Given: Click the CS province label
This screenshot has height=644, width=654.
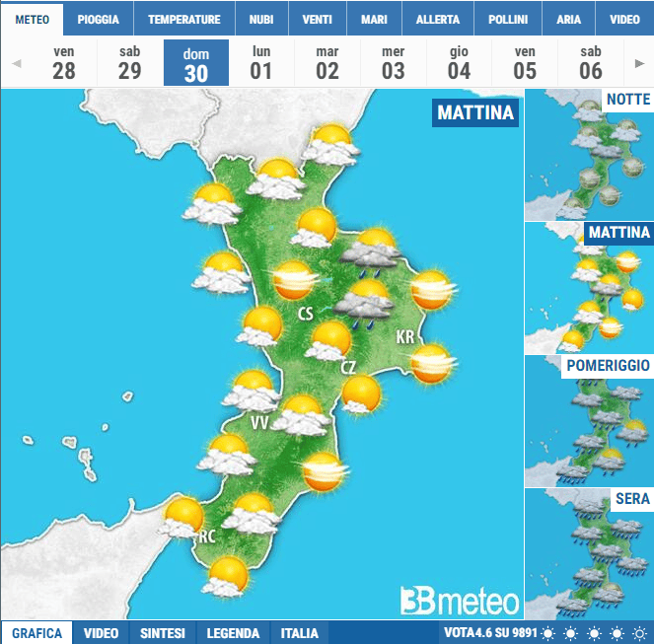Looking at the screenshot, I should coord(306,314).
